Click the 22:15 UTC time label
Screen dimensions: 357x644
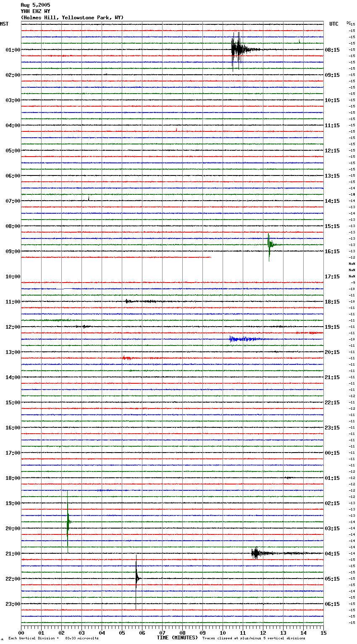[332, 403]
